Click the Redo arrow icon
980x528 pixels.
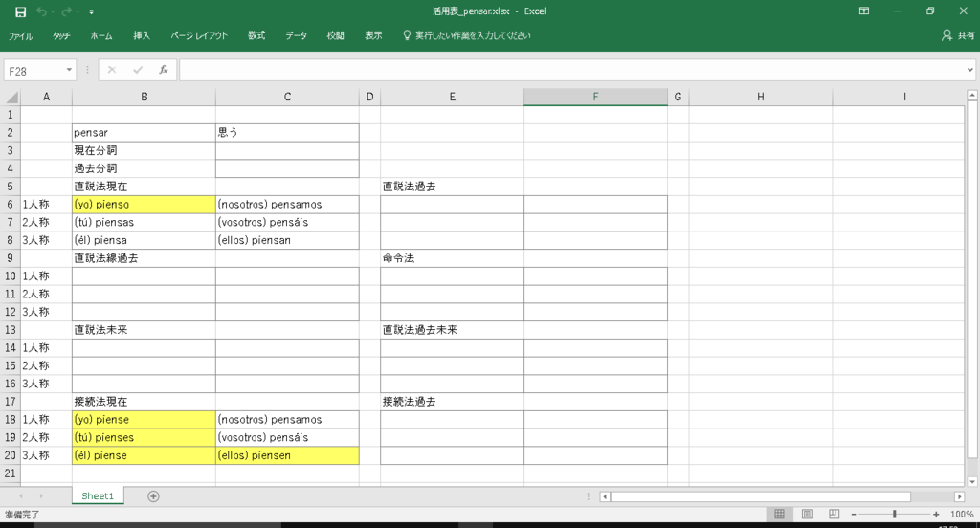[66, 11]
